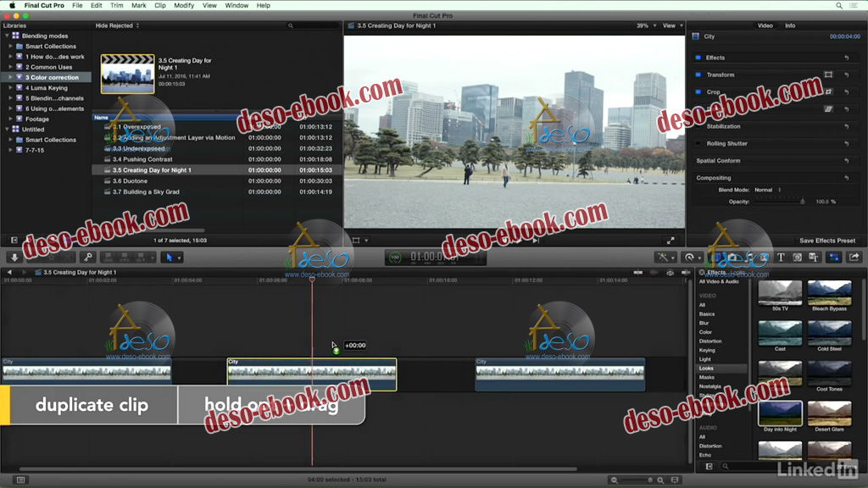Click the Transform onscreen controls icon

point(828,75)
